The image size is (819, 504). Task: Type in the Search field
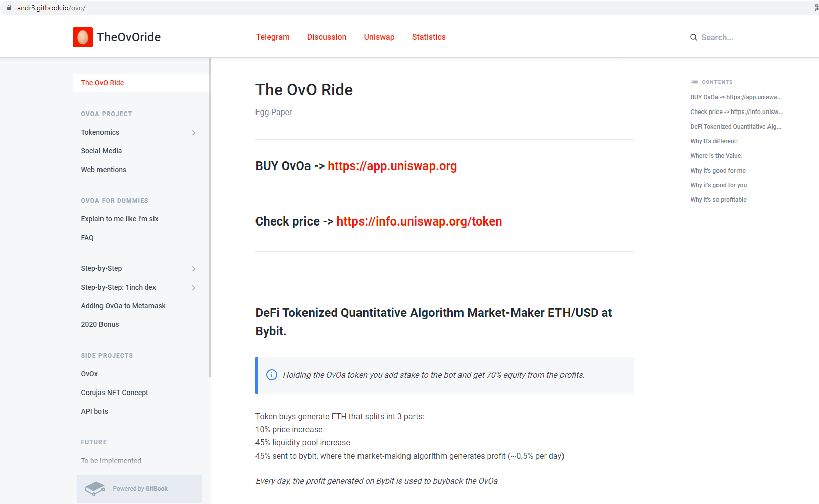[x=737, y=37]
